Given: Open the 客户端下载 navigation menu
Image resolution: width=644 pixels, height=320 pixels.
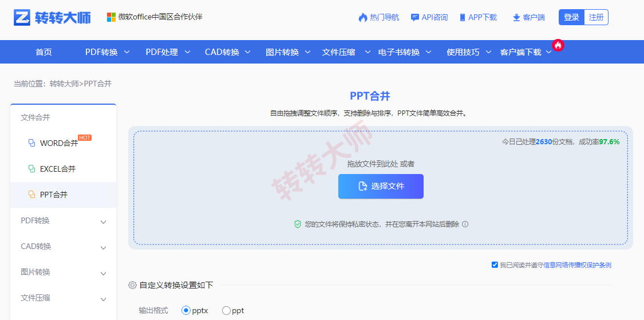Looking at the screenshot, I should click(x=521, y=52).
